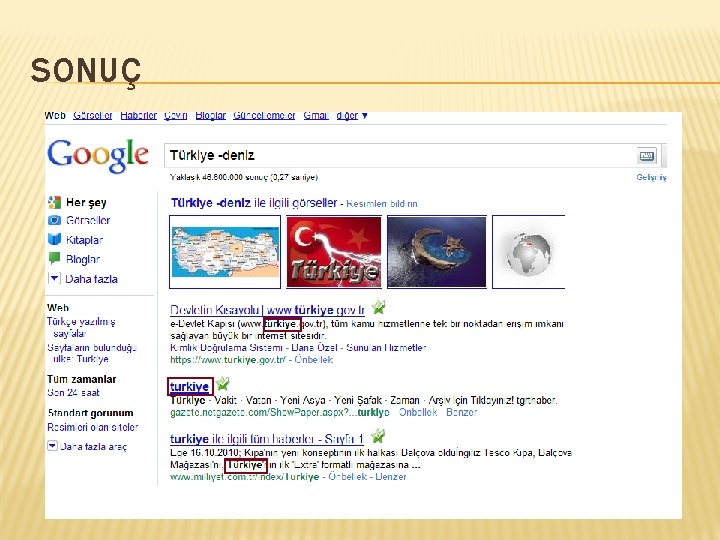Click the www.milliyet.com.tr green URL text
The height and width of the screenshot is (540, 720).
point(245,477)
